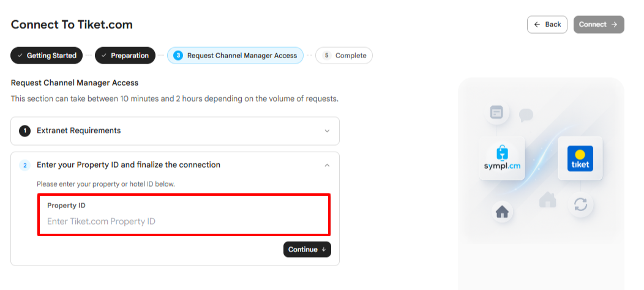Click the tiket logo card
This screenshot has height=290, width=644.
(x=580, y=158)
